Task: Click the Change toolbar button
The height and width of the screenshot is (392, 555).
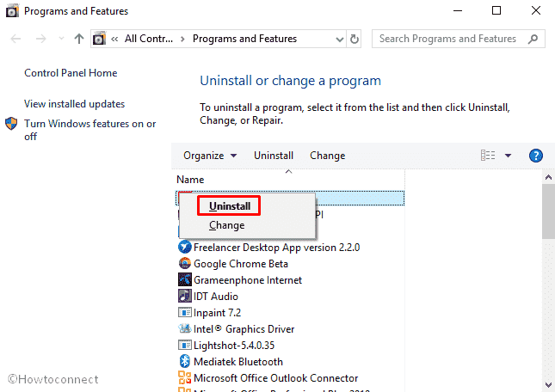Action: click(x=328, y=156)
